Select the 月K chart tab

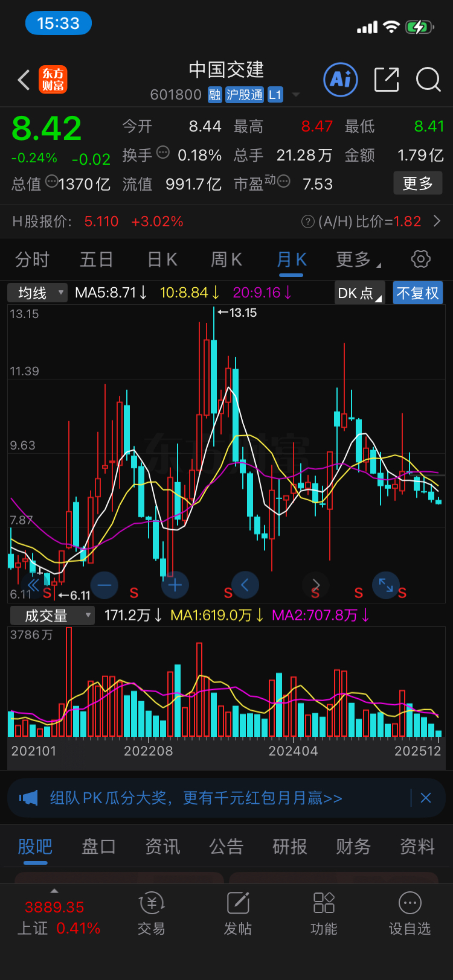[292, 259]
